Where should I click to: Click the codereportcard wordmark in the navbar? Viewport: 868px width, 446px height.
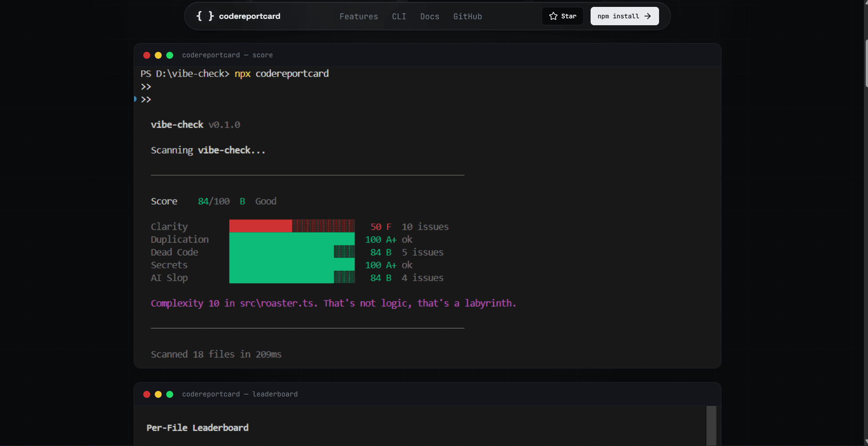249,16
